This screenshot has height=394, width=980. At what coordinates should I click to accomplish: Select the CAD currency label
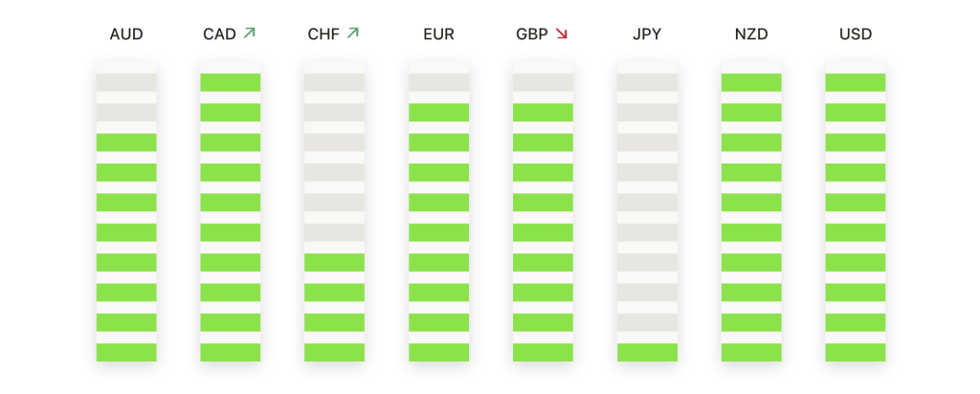219,34
